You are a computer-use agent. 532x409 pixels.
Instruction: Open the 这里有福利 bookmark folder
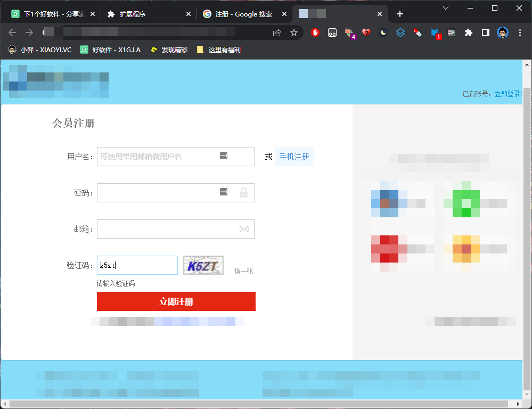tap(219, 50)
